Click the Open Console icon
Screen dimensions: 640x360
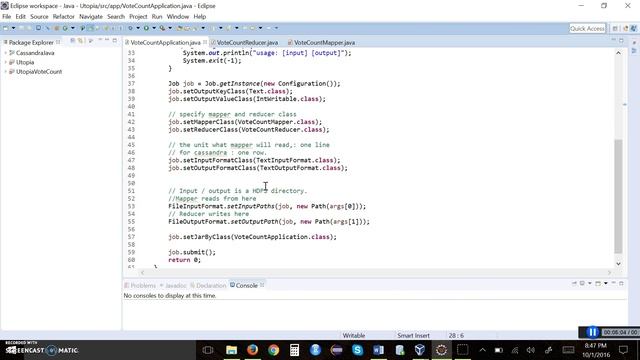598,283
